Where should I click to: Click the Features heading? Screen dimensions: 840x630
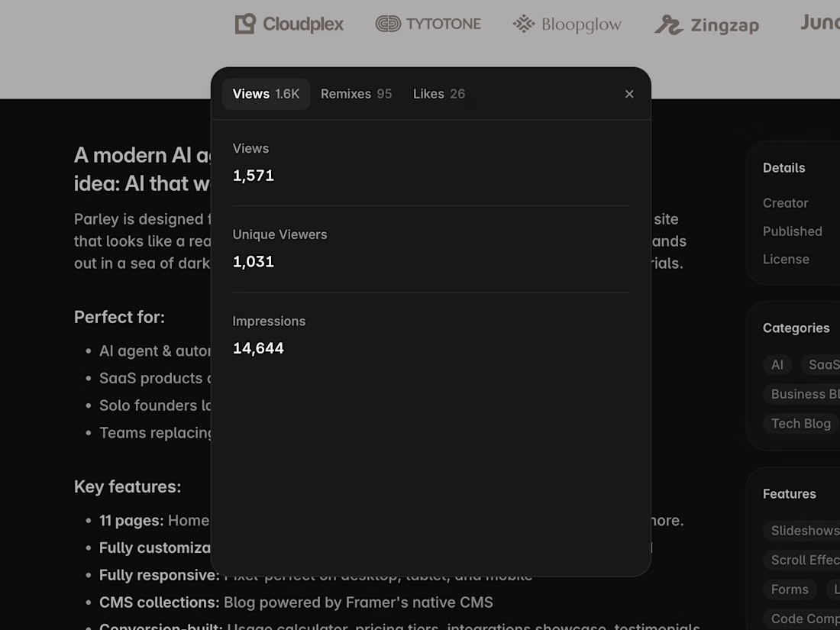(789, 494)
